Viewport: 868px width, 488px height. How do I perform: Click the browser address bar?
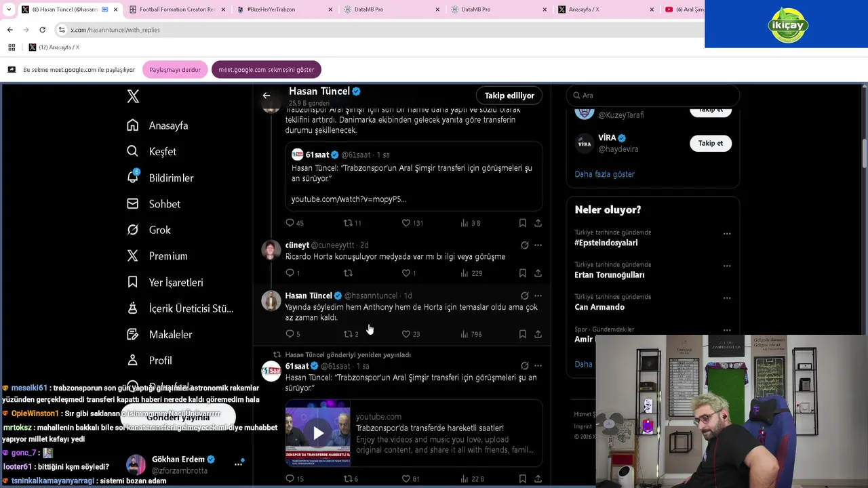[x=380, y=30]
